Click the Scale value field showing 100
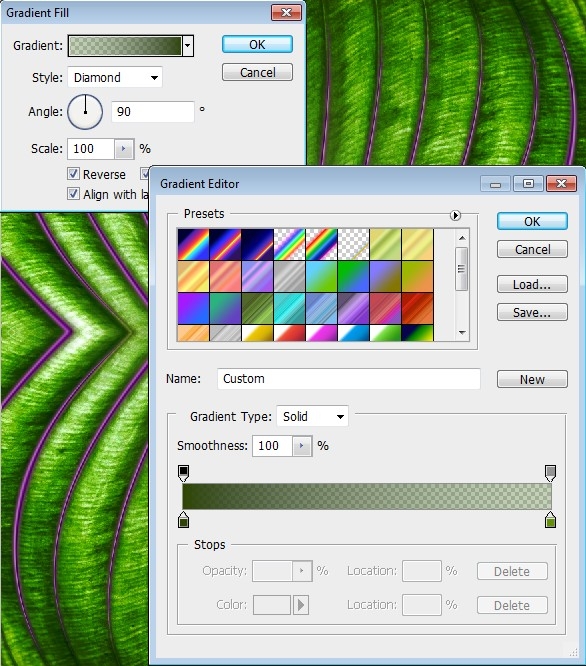Screen dimensions: 586x666 91,149
